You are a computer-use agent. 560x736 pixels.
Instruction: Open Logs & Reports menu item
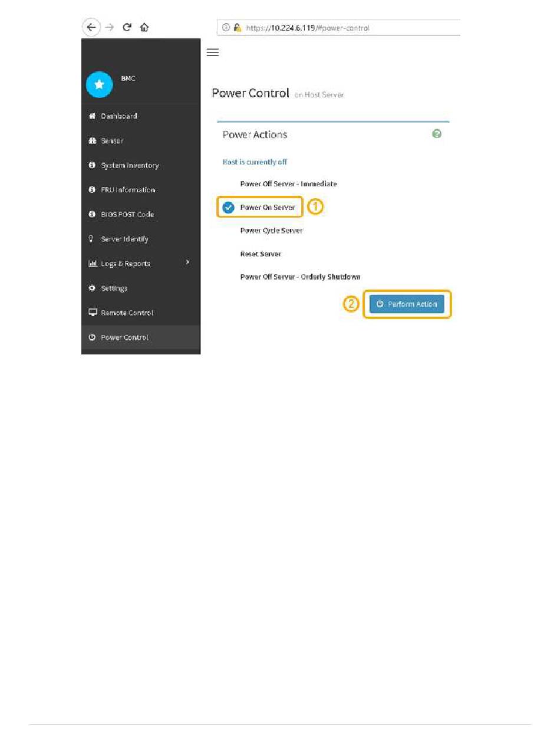141,264
